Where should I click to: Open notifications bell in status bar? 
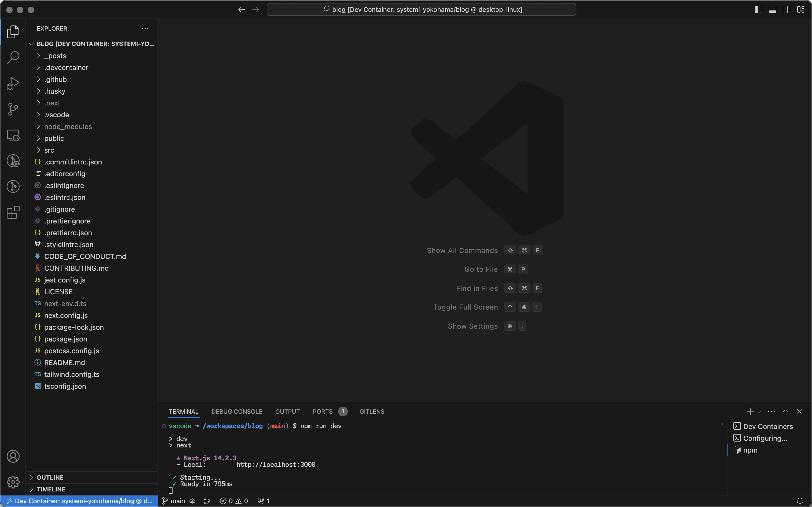(x=800, y=501)
